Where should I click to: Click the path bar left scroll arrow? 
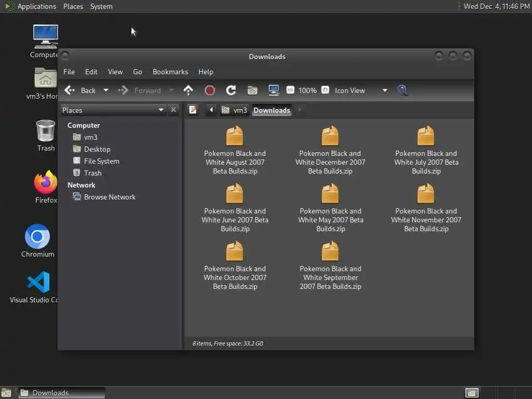(211, 110)
